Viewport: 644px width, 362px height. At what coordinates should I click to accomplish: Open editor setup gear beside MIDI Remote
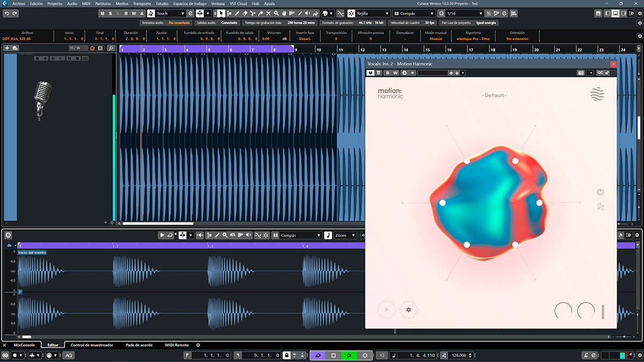click(x=198, y=345)
